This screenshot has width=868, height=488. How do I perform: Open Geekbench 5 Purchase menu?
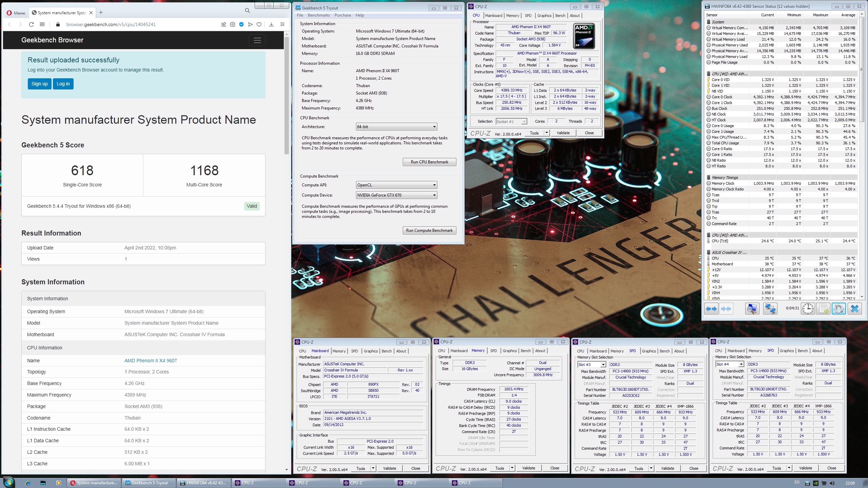coord(343,15)
